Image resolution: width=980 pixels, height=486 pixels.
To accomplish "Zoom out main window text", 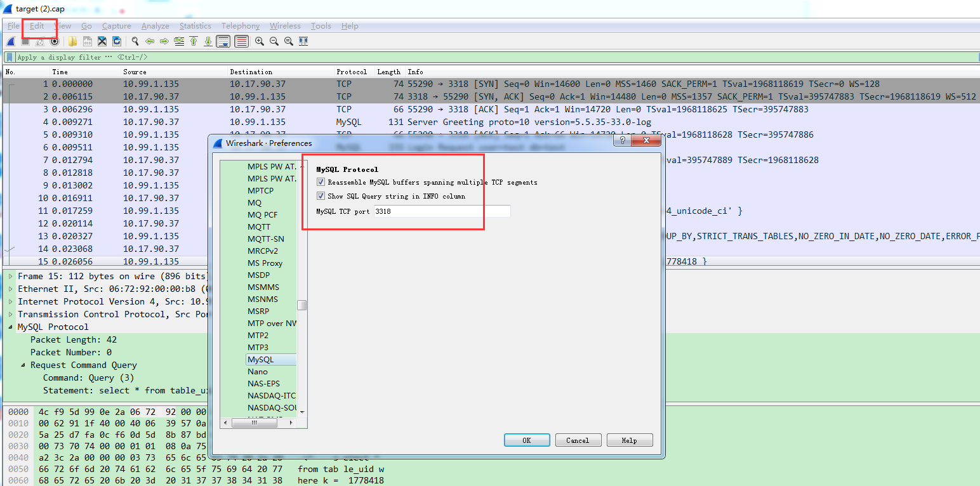I will tap(274, 41).
